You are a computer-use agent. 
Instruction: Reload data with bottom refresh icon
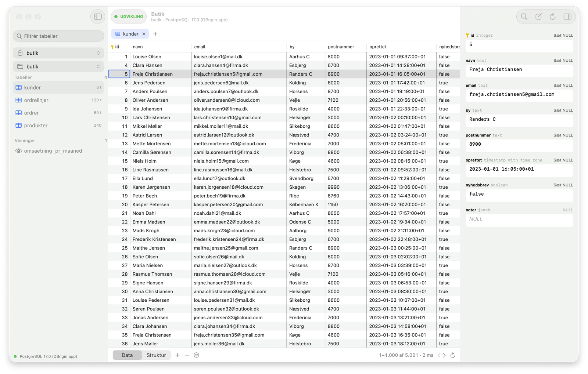[453, 355]
